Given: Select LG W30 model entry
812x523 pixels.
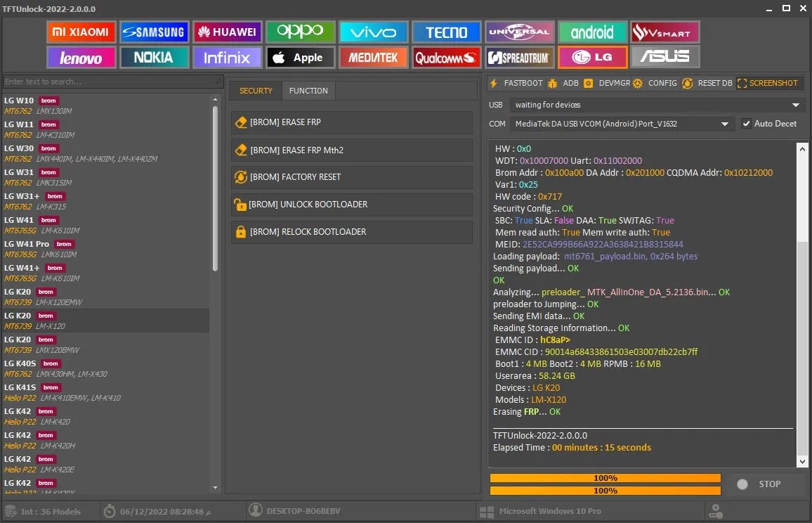Looking at the screenshot, I should click(x=105, y=153).
